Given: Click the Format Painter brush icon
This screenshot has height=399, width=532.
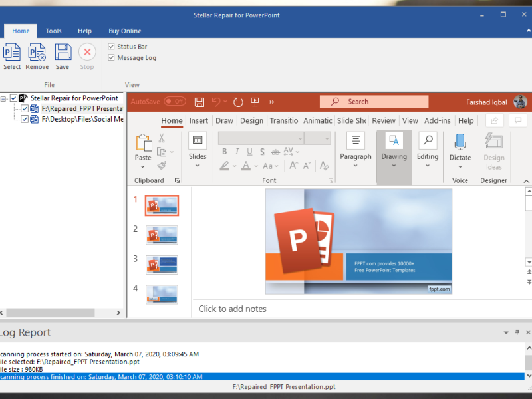Looking at the screenshot, I should (x=162, y=166).
